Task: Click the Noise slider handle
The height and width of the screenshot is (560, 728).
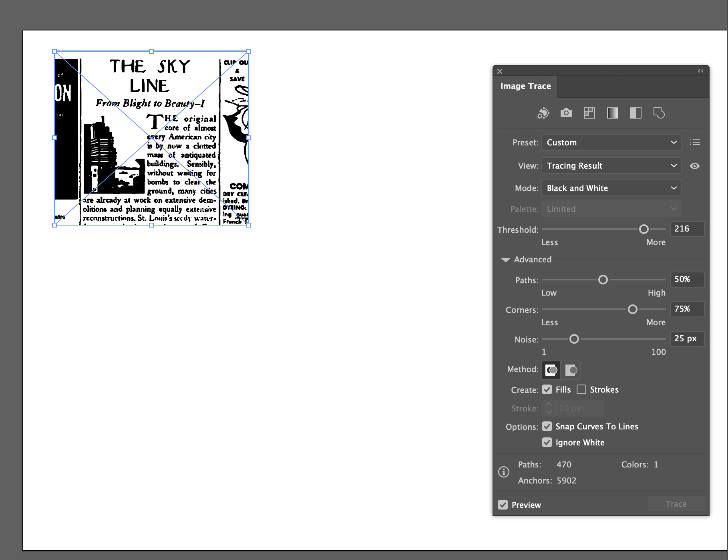Action: click(x=574, y=339)
